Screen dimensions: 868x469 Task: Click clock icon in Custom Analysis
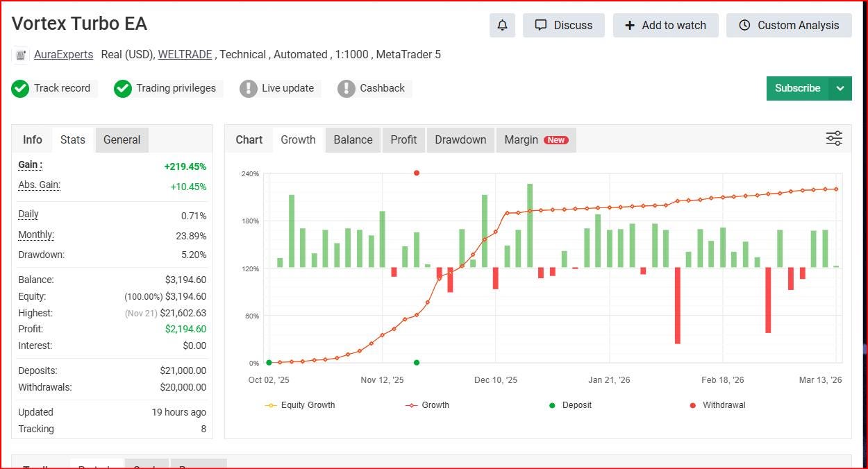coord(744,25)
